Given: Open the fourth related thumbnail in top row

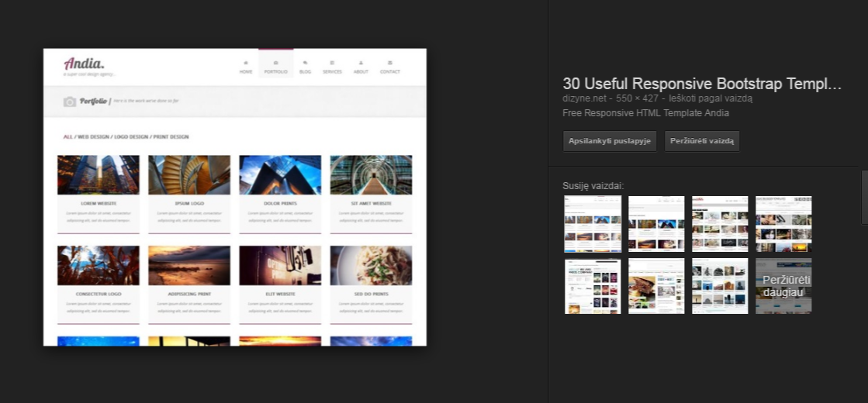Looking at the screenshot, I should pyautogui.click(x=784, y=223).
